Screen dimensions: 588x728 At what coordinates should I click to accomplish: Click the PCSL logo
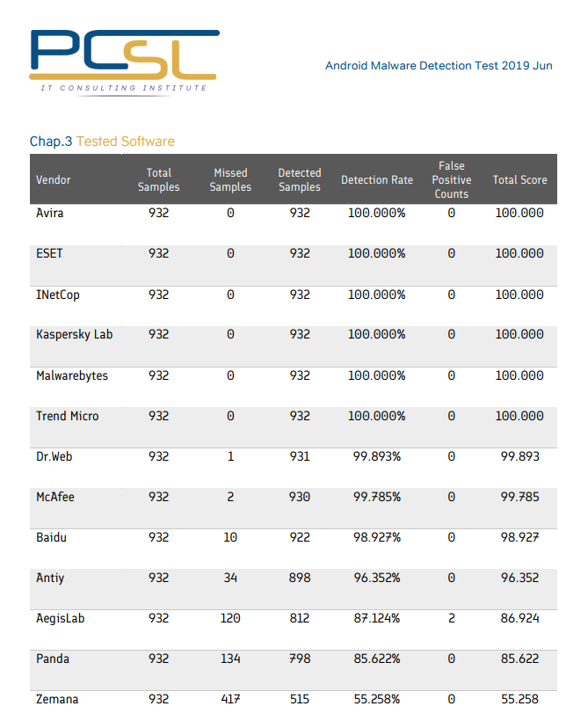click(x=123, y=55)
